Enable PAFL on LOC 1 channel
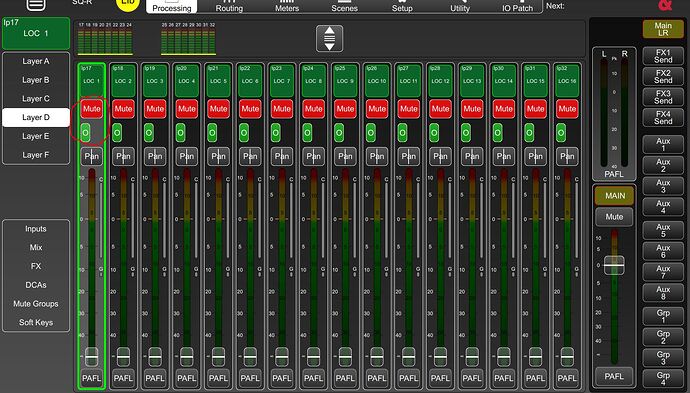Image resolution: width=690 pixels, height=393 pixels. [92, 378]
